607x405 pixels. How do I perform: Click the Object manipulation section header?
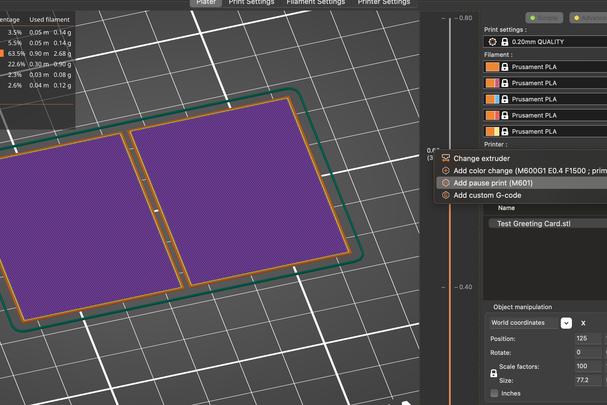[522, 307]
